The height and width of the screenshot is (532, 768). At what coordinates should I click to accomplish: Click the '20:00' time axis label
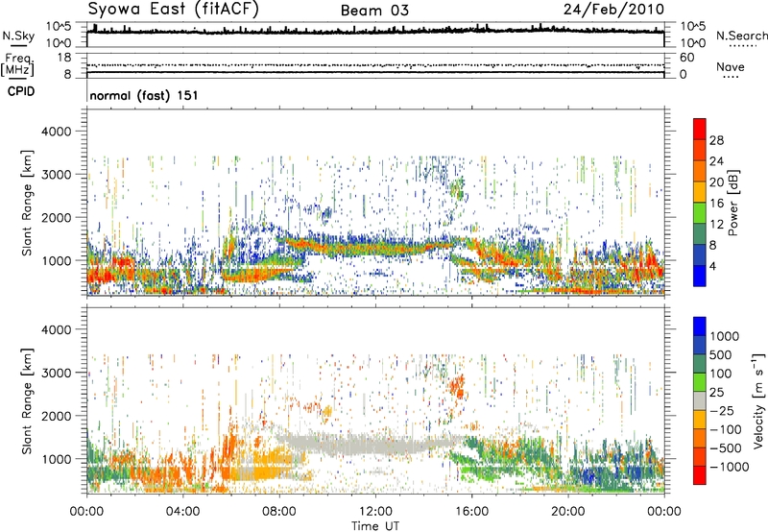(x=567, y=512)
